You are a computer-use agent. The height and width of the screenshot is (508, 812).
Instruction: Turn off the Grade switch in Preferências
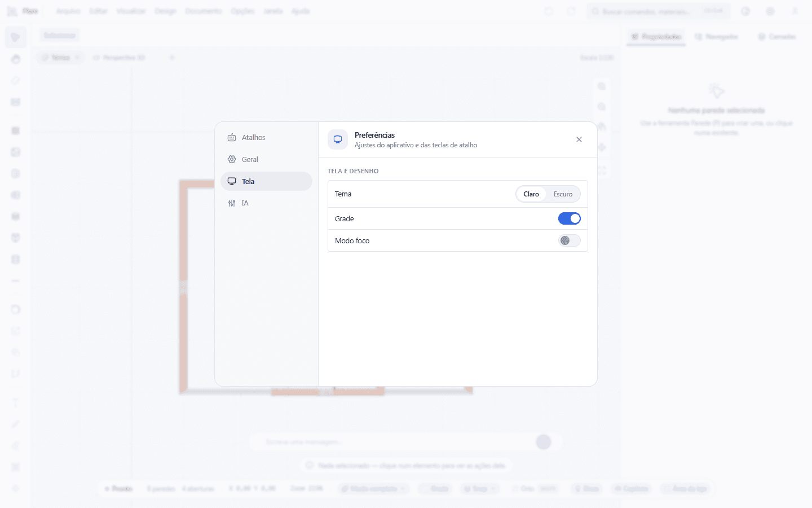pyautogui.click(x=570, y=218)
